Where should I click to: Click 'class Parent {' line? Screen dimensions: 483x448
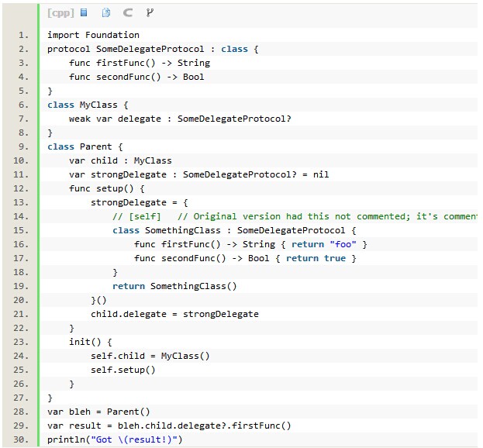pyautogui.click(x=85, y=146)
